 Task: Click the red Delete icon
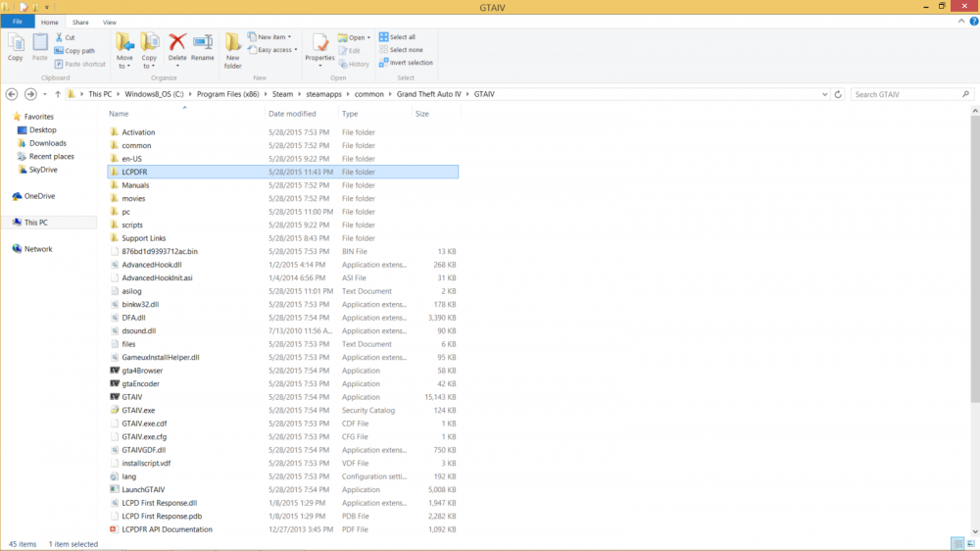coord(177,42)
